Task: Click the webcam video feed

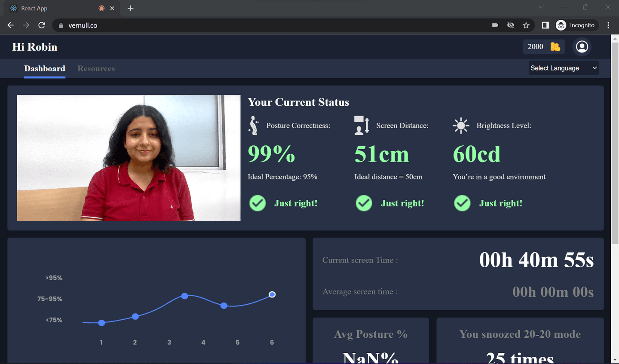Action: [129, 158]
